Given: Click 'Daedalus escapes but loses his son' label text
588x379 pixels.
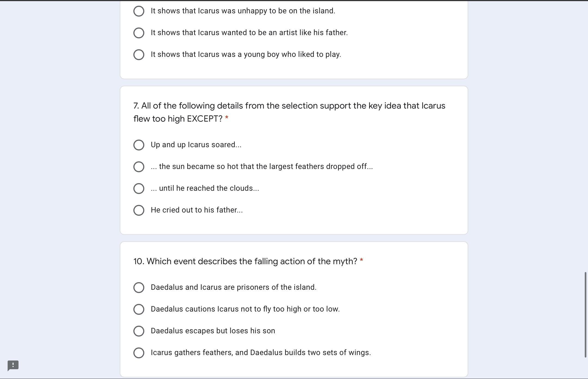Looking at the screenshot, I should pos(213,331).
